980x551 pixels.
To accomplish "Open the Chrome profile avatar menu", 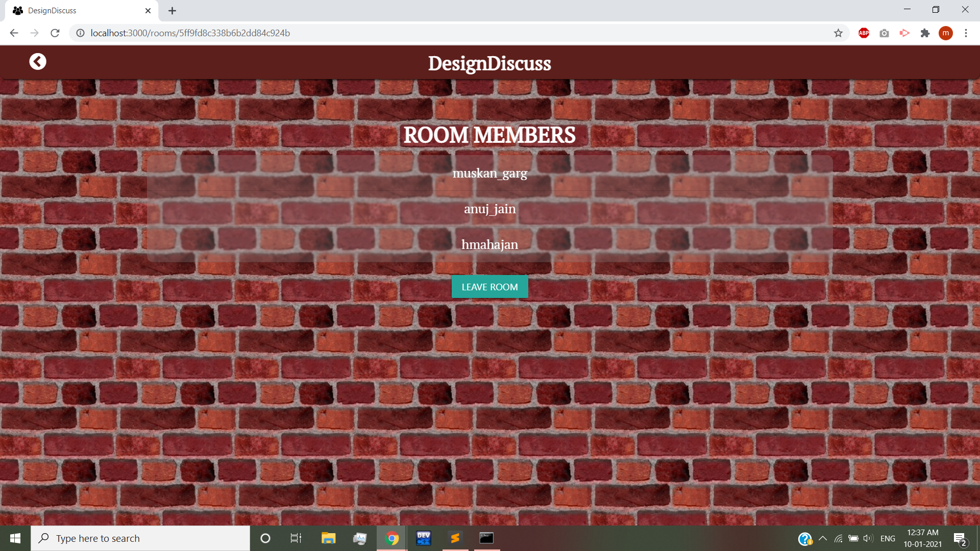I will point(945,33).
